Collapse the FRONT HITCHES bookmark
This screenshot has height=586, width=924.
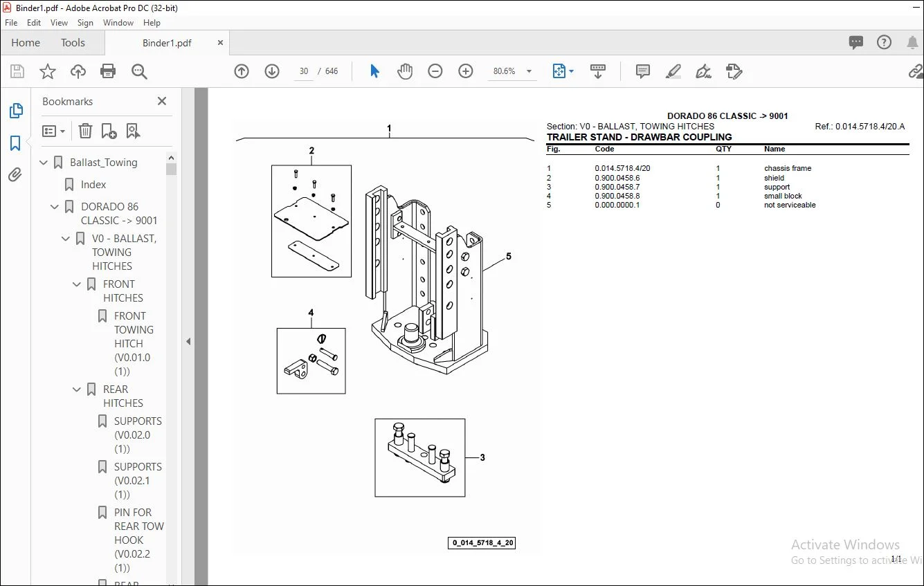pyautogui.click(x=77, y=284)
